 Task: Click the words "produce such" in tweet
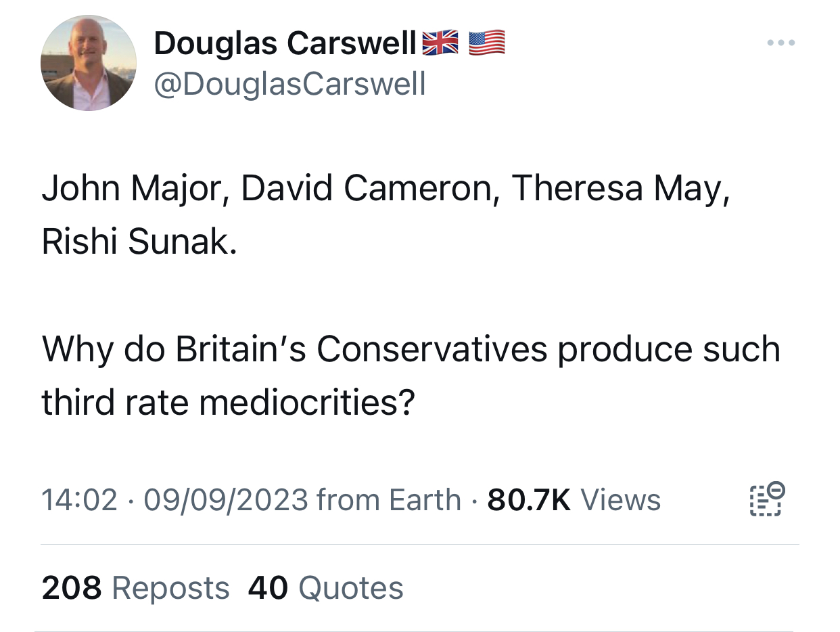(668, 349)
